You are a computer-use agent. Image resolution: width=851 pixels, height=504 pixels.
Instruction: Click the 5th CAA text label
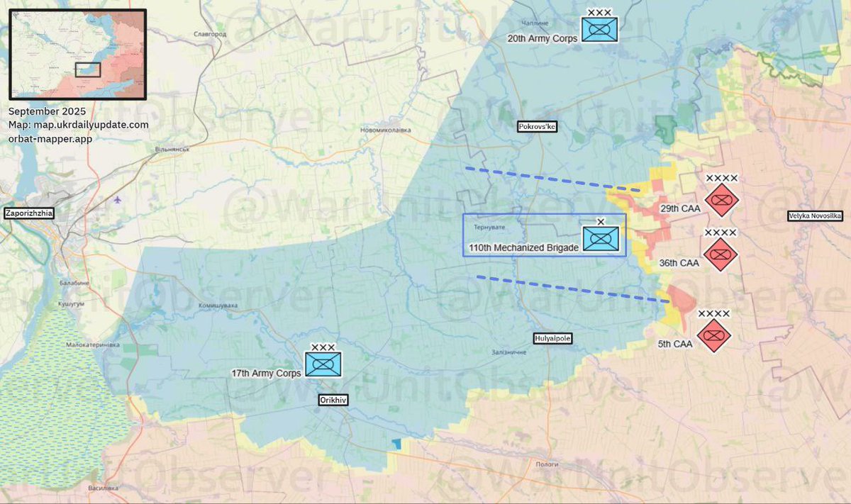(x=674, y=344)
